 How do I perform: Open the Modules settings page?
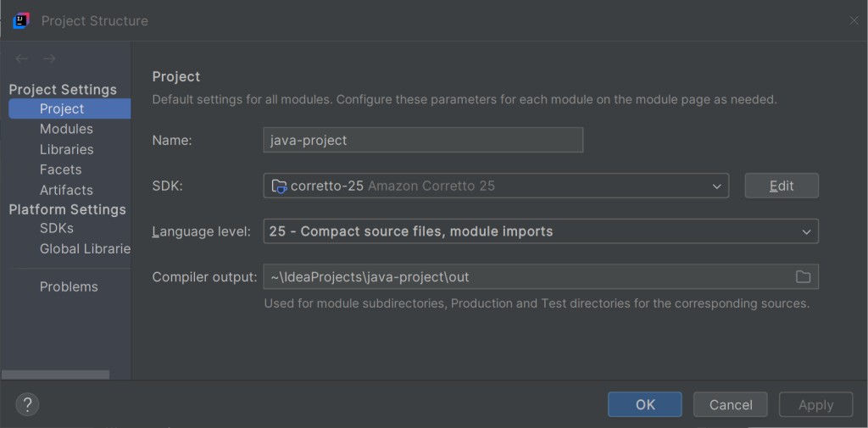pos(66,129)
